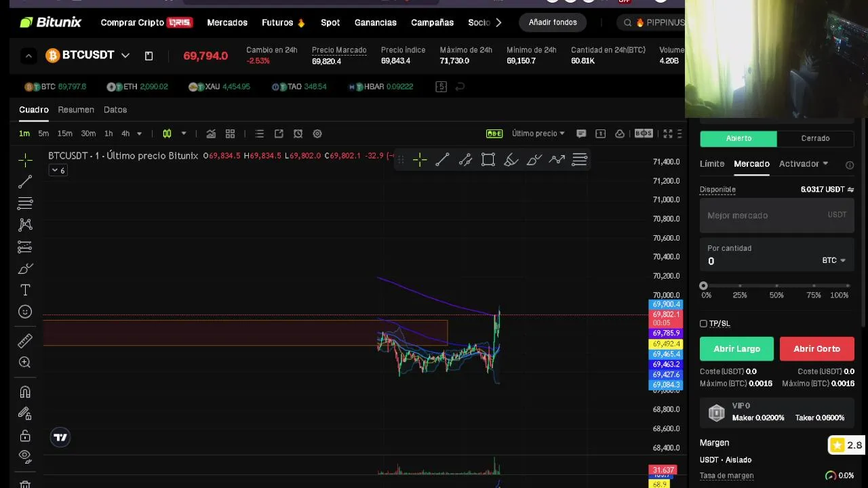Screen dimensions: 868x488
Task: Open Comprar Cripto link
Action: coord(146,22)
